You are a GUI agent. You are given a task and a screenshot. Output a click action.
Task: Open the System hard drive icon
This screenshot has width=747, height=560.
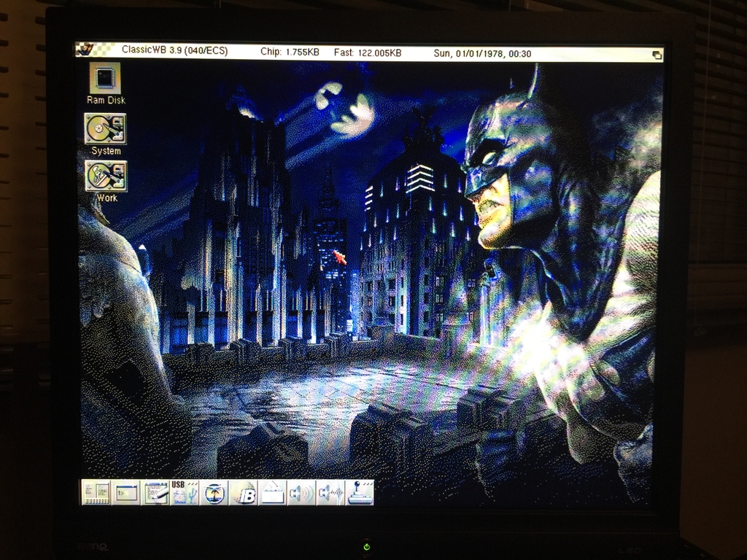105,128
